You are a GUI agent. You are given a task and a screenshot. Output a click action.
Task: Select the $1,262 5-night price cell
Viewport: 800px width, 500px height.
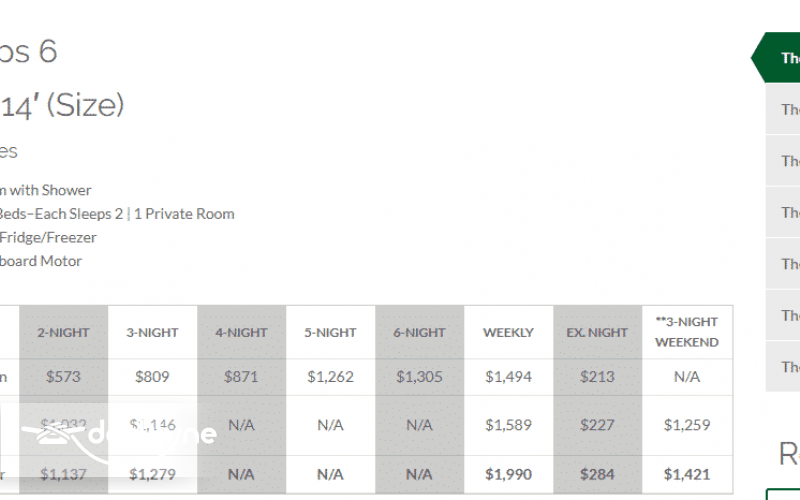point(330,377)
